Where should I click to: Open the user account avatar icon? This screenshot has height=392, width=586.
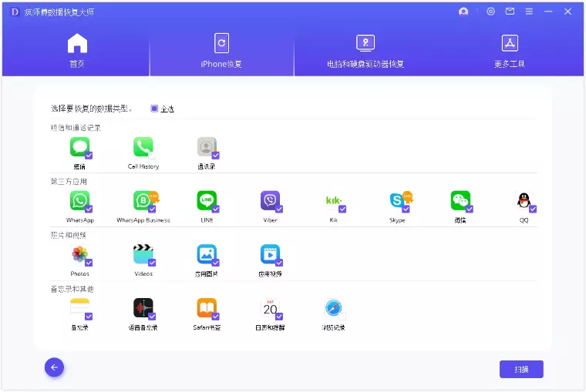point(463,12)
